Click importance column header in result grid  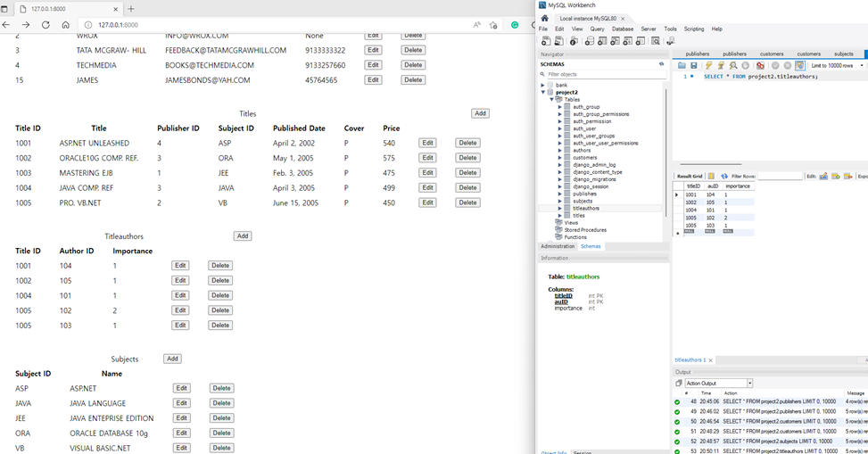pyautogui.click(x=738, y=186)
